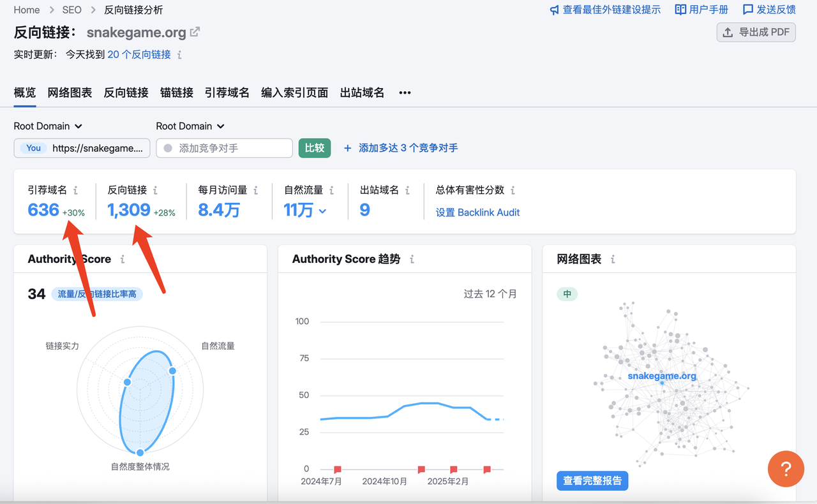Click info icon beside 网络图表 card title
This screenshot has width=817, height=504.
(613, 259)
